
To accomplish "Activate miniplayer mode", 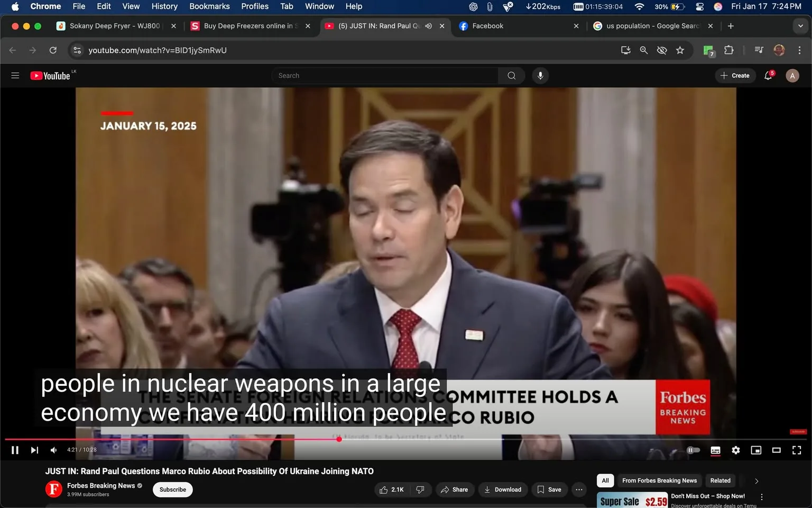I will pyautogui.click(x=756, y=450).
